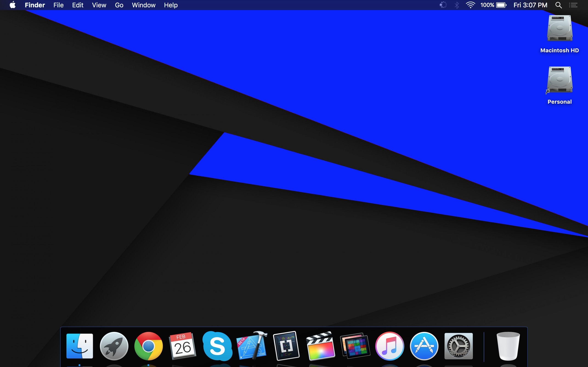
Task: Open the photo slideshow app icon
Action: click(x=355, y=346)
